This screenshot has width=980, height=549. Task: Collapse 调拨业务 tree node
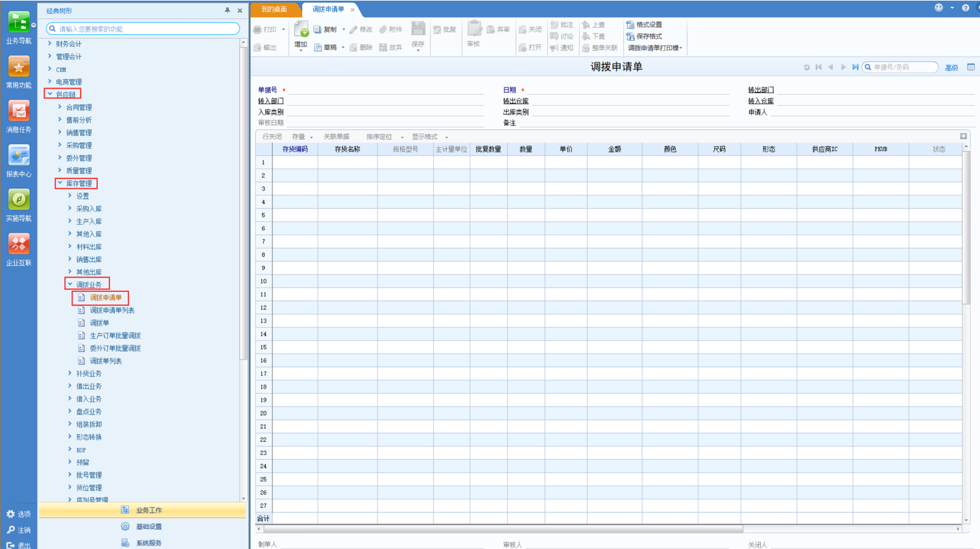point(70,284)
